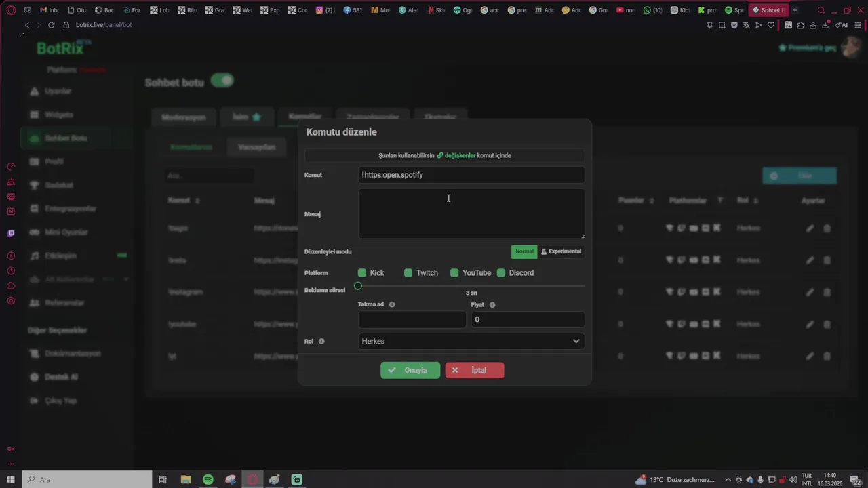Image resolution: width=868 pixels, height=488 pixels.
Task: Select Normal editor mode
Action: 524,251
